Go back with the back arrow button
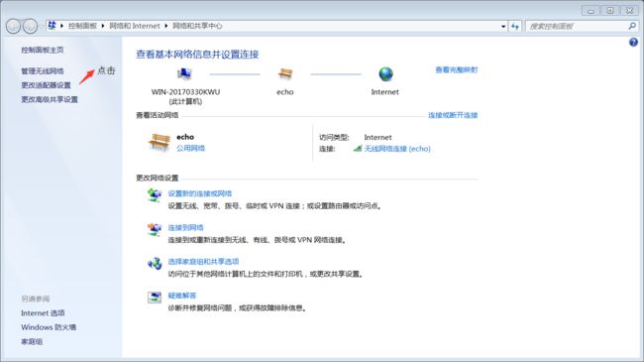The image size is (644, 362). point(13,27)
